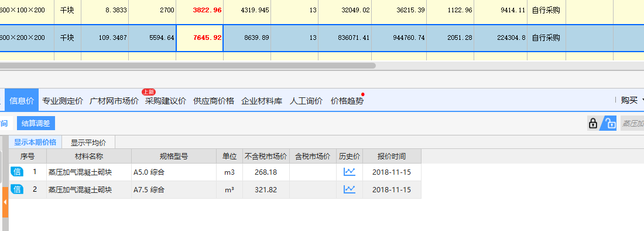Open the 企业材料库 tab
The image size is (644, 231).
pyautogui.click(x=262, y=101)
